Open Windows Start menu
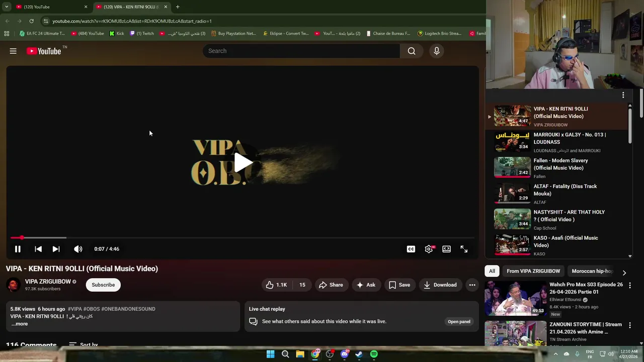This screenshot has height=362, width=644. (270, 354)
